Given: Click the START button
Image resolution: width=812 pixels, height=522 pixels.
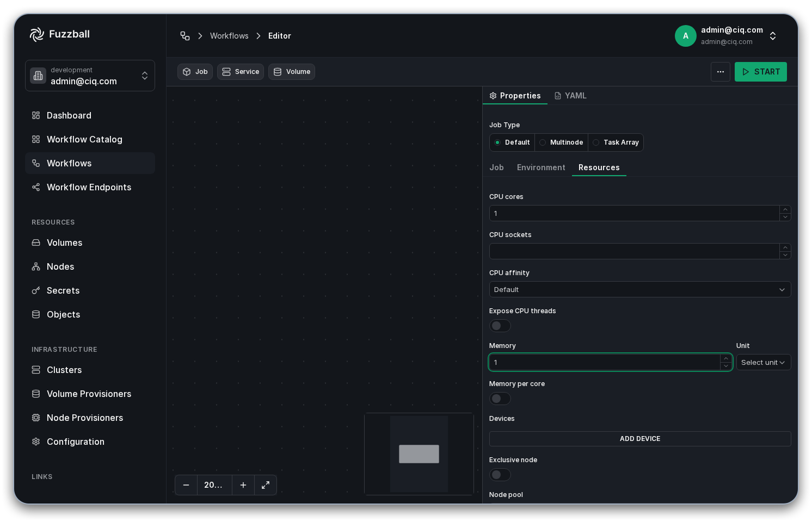Looking at the screenshot, I should pos(761,72).
